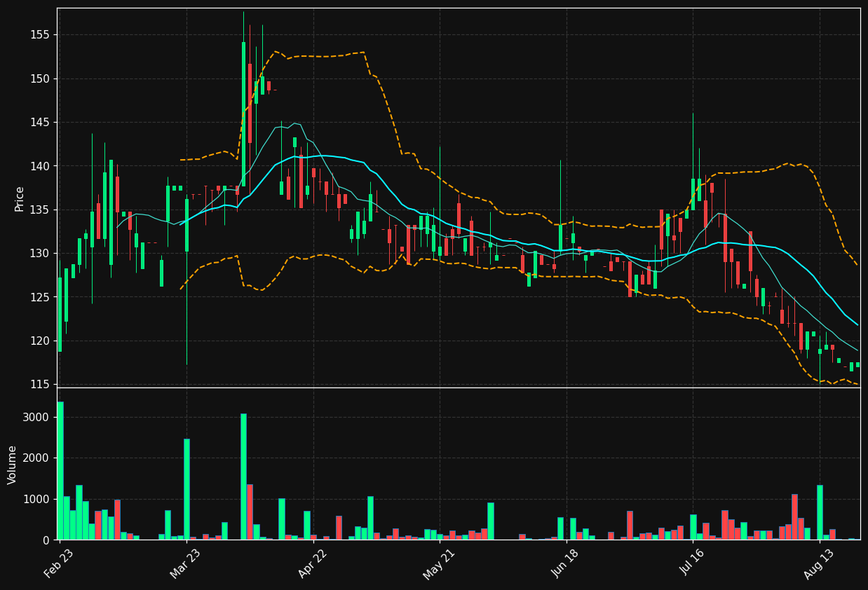Image resolution: width=868 pixels, height=590 pixels.
Task: Click the 140 price axis label
Action: [41, 166]
